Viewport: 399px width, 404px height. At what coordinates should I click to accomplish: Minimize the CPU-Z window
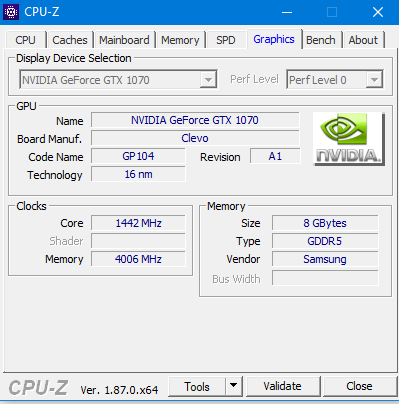[287, 12]
